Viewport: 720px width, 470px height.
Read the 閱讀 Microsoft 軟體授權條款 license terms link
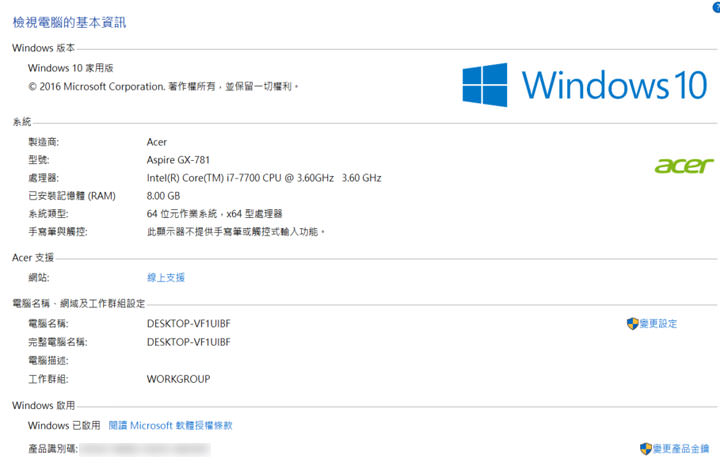(x=170, y=425)
